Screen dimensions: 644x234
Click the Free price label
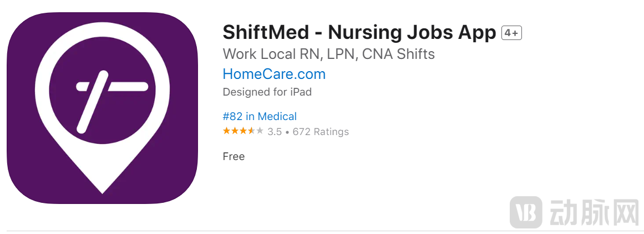pos(234,157)
